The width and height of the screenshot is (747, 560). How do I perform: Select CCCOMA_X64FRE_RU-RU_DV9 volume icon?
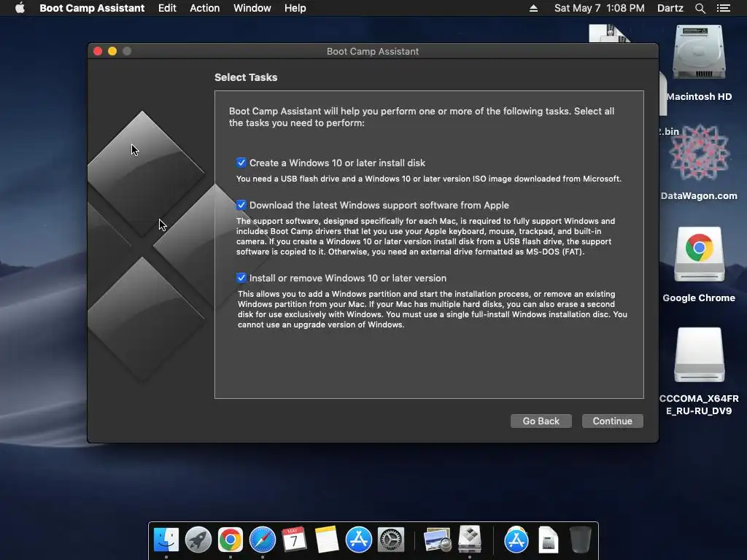tap(699, 355)
